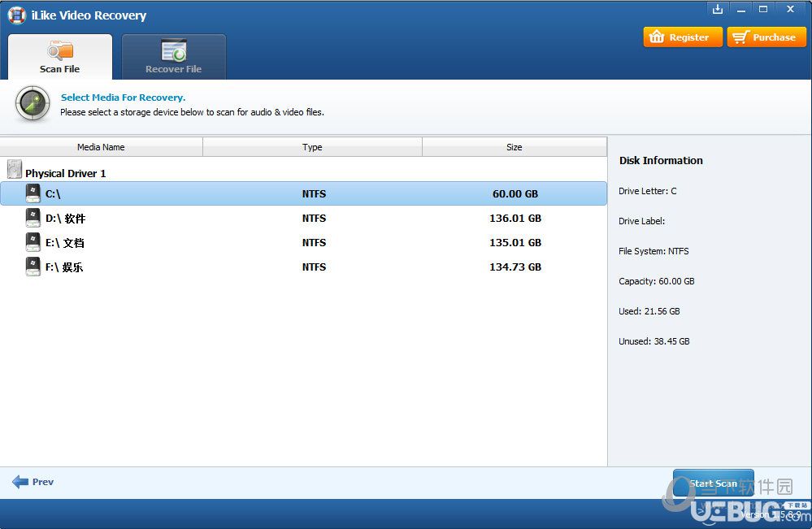Minimize the iLike Video Recovery window
The image size is (812, 529).
coord(741,9)
